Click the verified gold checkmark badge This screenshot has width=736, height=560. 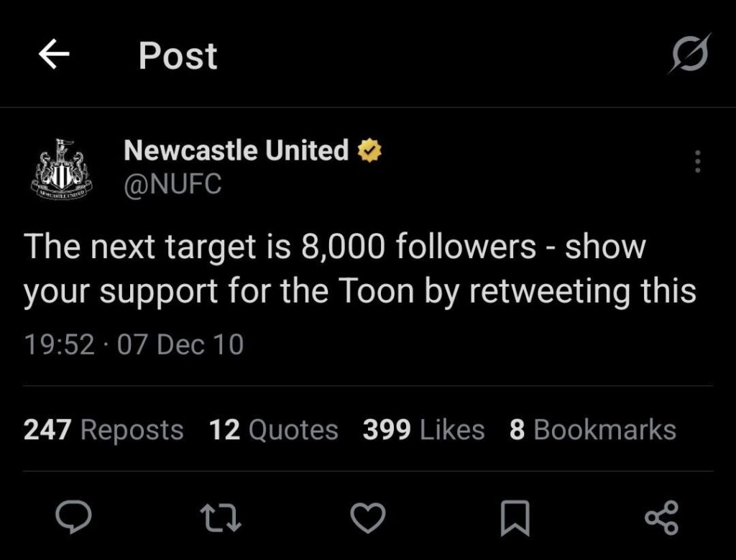[x=369, y=150]
